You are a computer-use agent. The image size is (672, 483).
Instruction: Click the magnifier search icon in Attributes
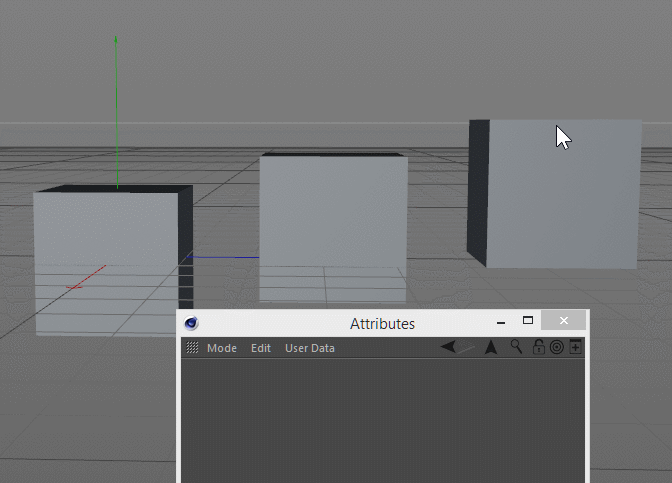click(516, 347)
